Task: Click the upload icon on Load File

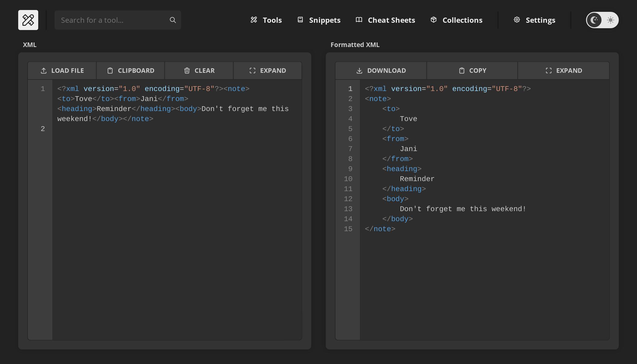Action: click(x=44, y=71)
